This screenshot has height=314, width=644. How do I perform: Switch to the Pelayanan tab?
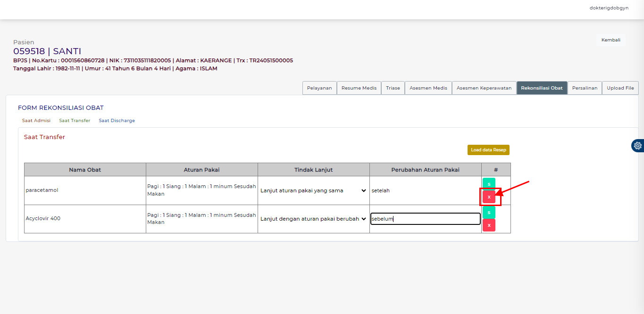[319, 88]
